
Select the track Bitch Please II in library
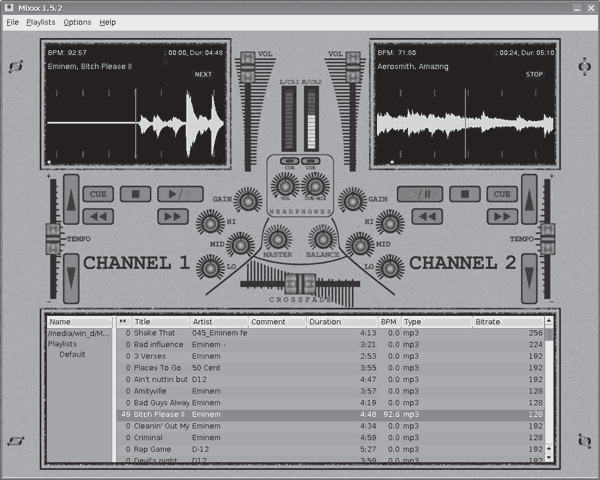[x=159, y=414]
